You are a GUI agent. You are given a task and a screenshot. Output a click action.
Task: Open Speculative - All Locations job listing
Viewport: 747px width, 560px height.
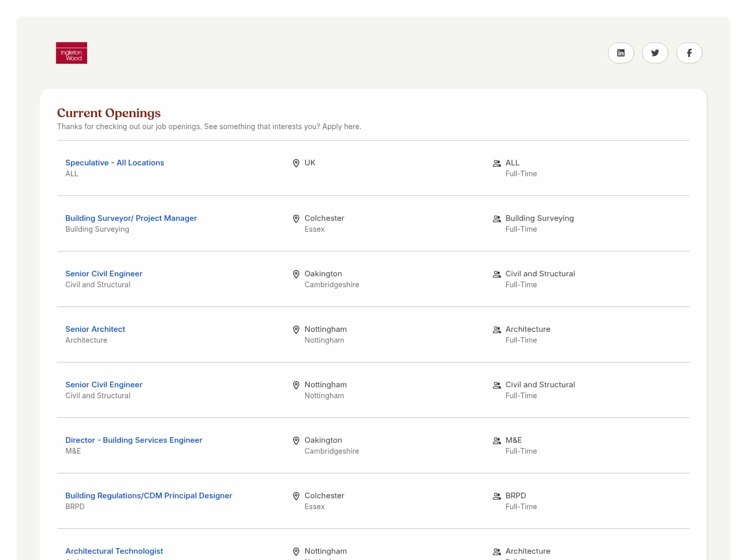point(115,163)
